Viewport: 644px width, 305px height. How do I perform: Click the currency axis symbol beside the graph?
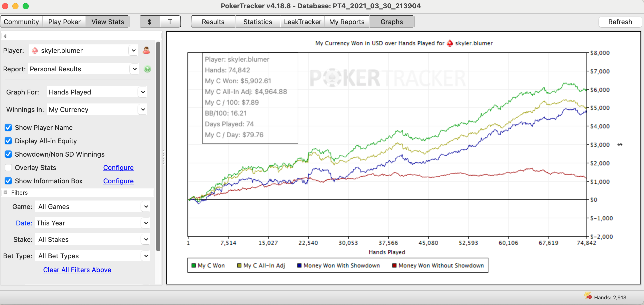(x=620, y=145)
